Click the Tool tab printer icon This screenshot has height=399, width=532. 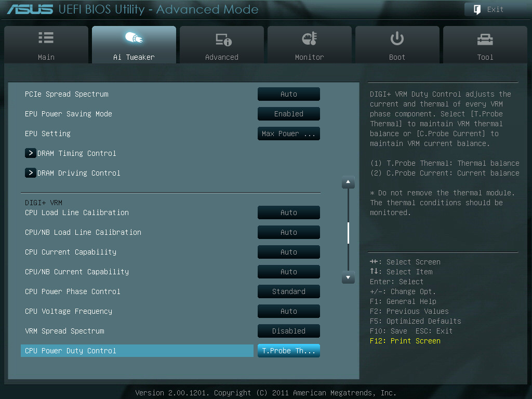485,39
